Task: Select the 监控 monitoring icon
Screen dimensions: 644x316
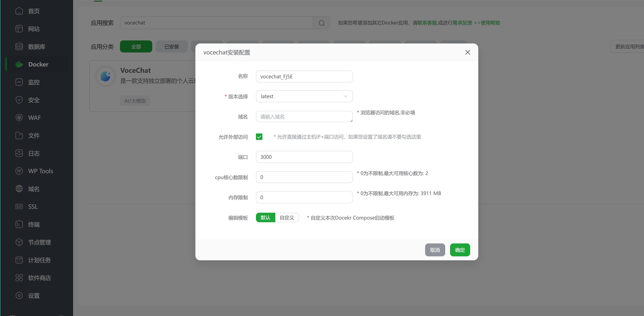Action: pyautogui.click(x=19, y=82)
